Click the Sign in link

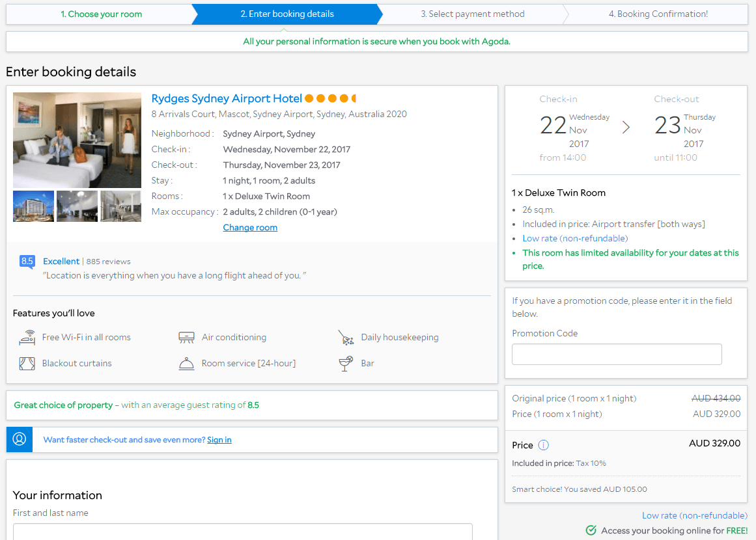pyautogui.click(x=219, y=440)
